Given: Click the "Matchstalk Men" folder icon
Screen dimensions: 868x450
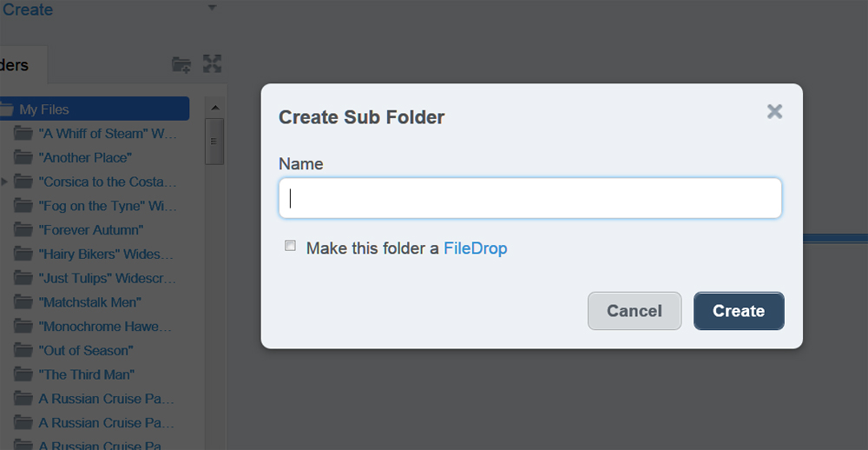Looking at the screenshot, I should (x=23, y=302).
